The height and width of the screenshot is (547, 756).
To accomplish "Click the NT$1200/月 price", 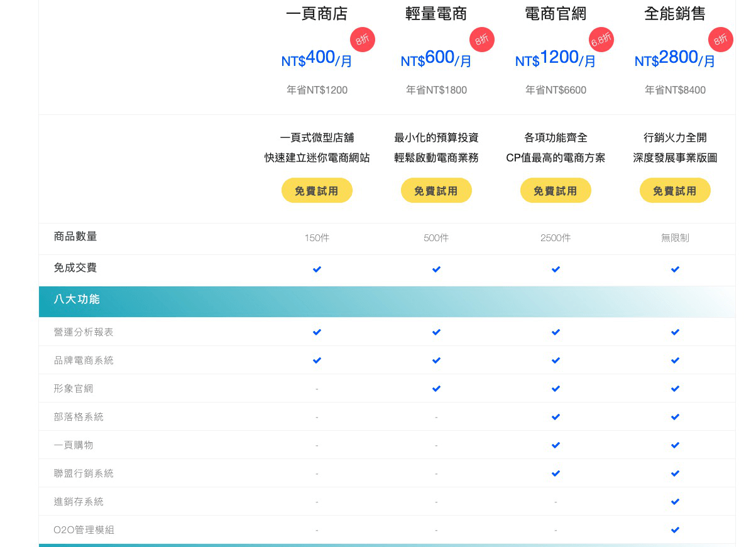I will pyautogui.click(x=556, y=58).
